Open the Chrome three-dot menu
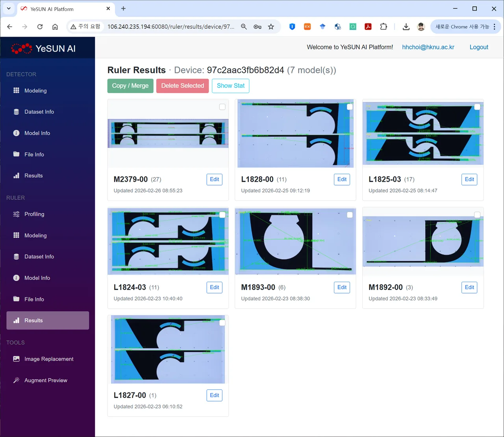 pyautogui.click(x=495, y=27)
